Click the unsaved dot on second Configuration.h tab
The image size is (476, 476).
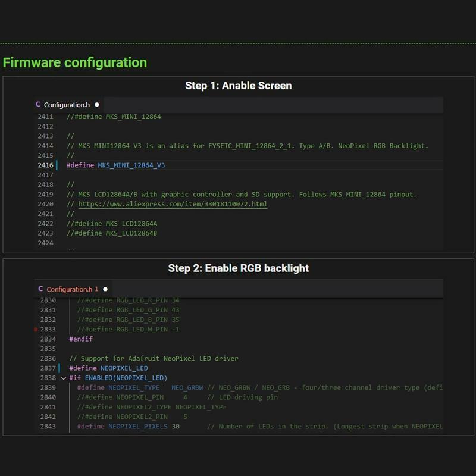pyautogui.click(x=105, y=289)
